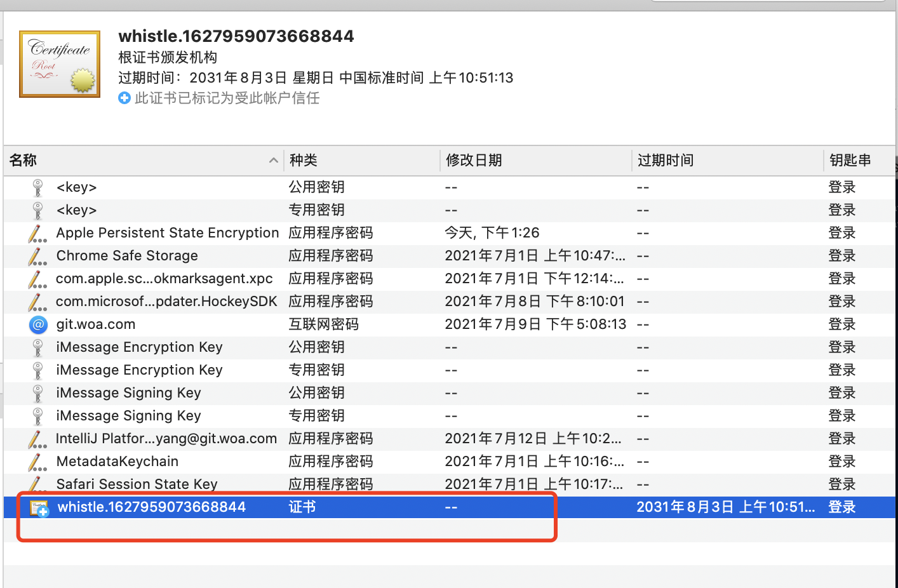898x588 pixels.
Task: Click the Apple Persistent State Encryption pencil icon
Action: [x=37, y=233]
